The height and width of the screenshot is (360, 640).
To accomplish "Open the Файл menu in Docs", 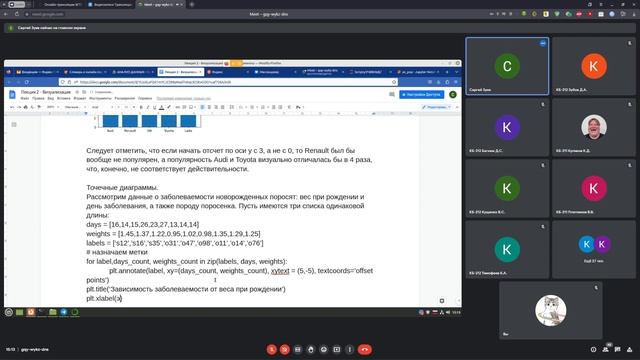I will click(x=25, y=98).
